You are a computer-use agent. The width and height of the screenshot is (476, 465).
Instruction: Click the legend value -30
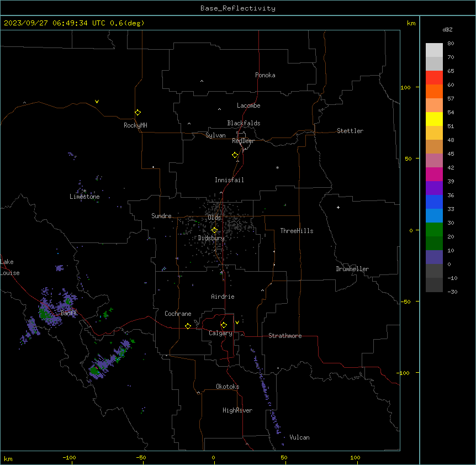(452, 292)
